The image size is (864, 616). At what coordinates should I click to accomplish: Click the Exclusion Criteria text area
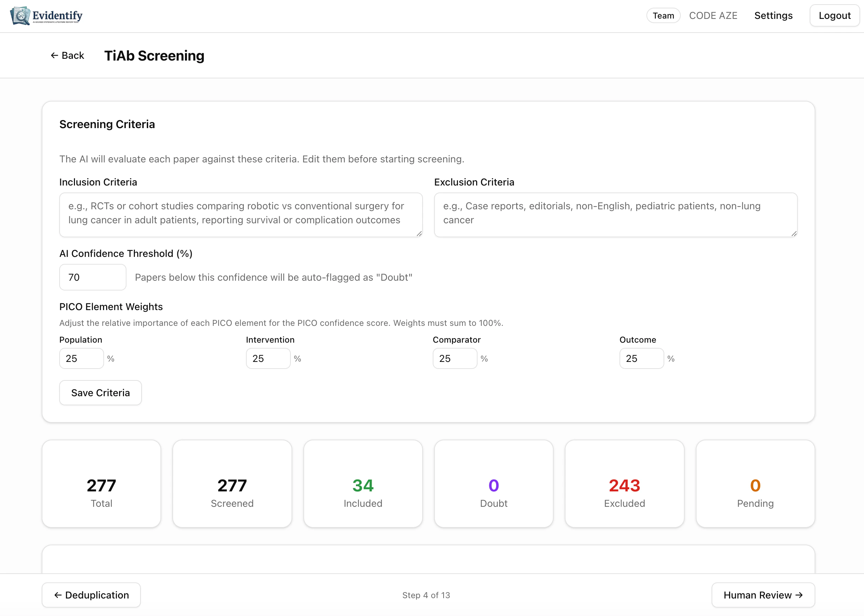point(616,215)
